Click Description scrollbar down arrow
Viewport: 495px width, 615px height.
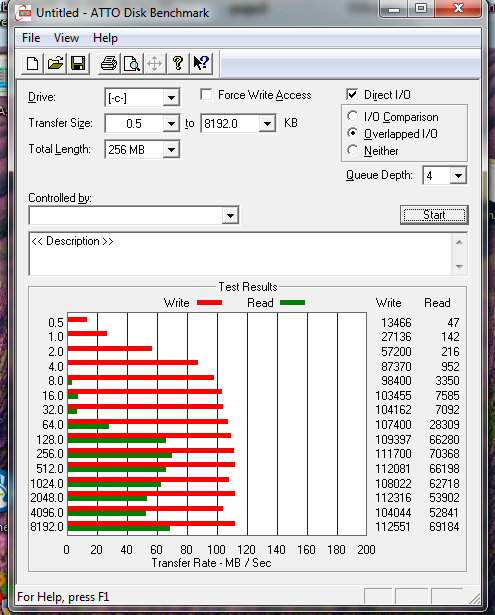459,267
